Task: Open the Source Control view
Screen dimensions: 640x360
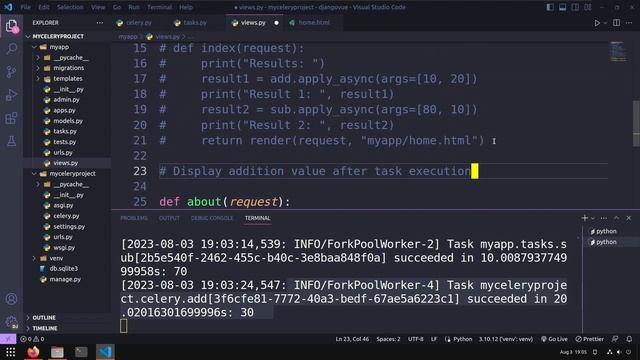Action: [11, 72]
